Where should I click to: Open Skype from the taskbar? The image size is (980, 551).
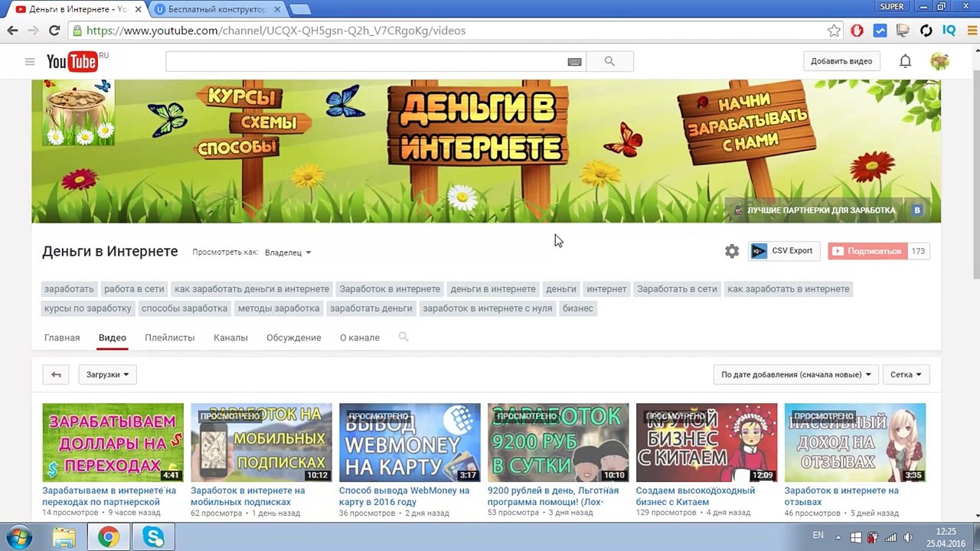click(153, 537)
